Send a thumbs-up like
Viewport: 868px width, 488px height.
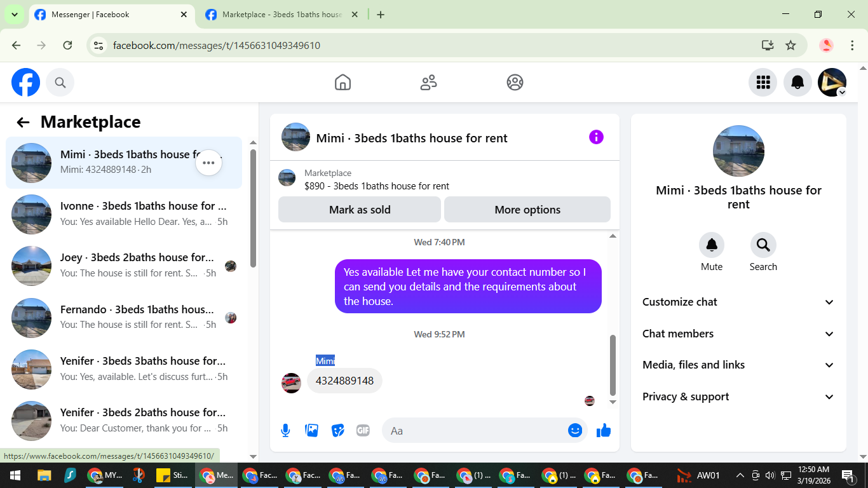pyautogui.click(x=604, y=431)
